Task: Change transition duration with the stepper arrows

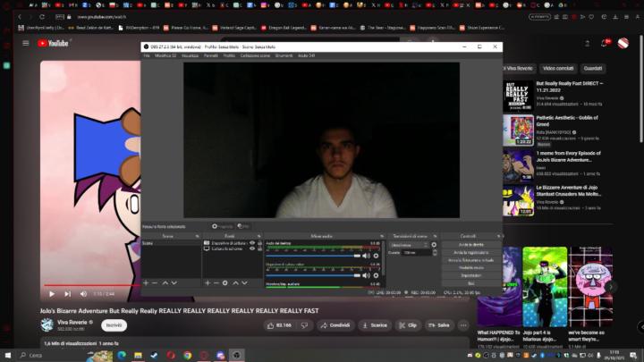Action: [435, 252]
